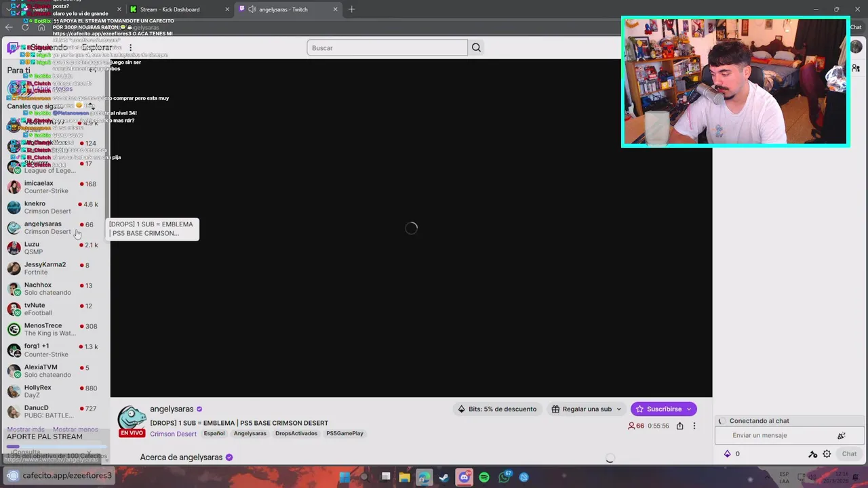Viewport: 868px width, 488px height.
Task: Click the Windows Start button
Action: point(344,477)
